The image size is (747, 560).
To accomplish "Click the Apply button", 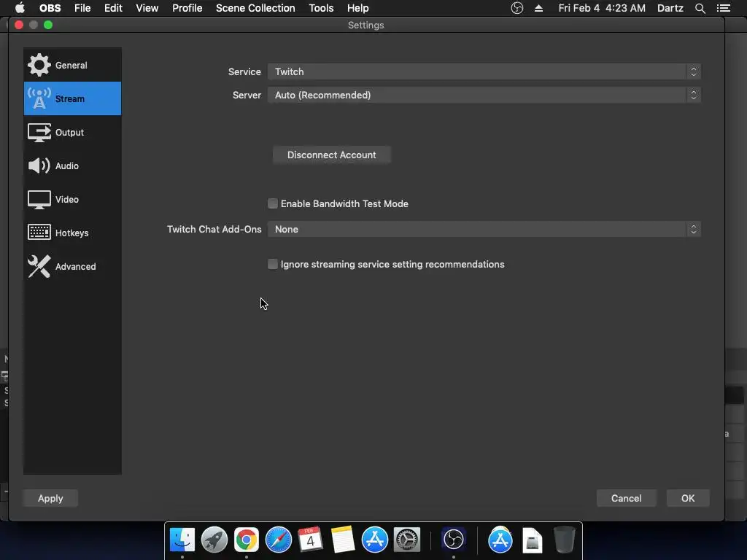I will 50,498.
